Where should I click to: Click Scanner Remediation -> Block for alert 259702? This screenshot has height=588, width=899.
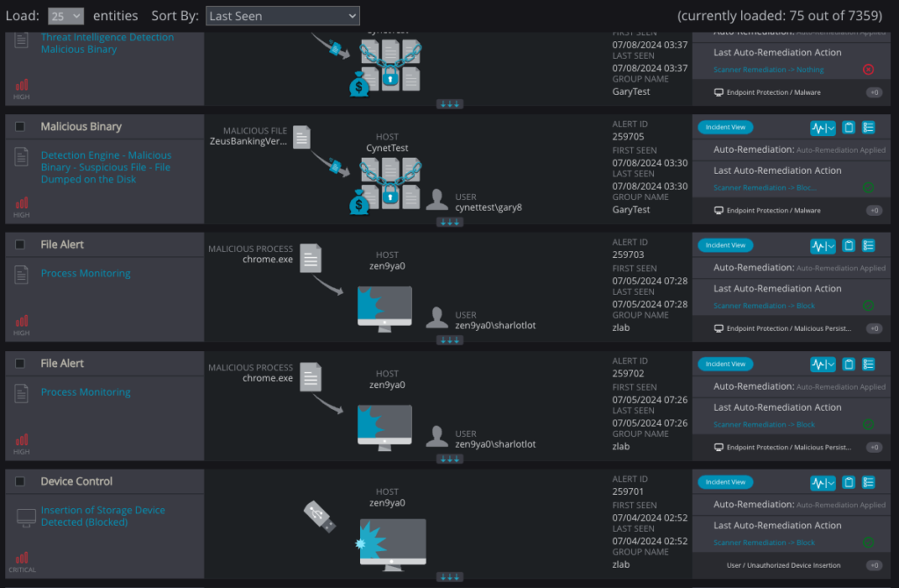(x=764, y=425)
